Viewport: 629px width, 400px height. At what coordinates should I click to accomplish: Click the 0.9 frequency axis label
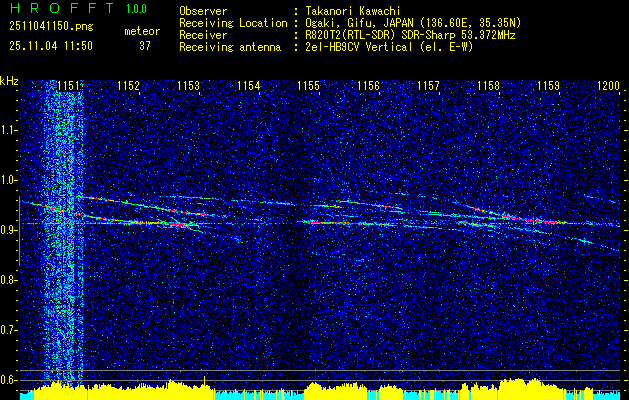[8, 230]
